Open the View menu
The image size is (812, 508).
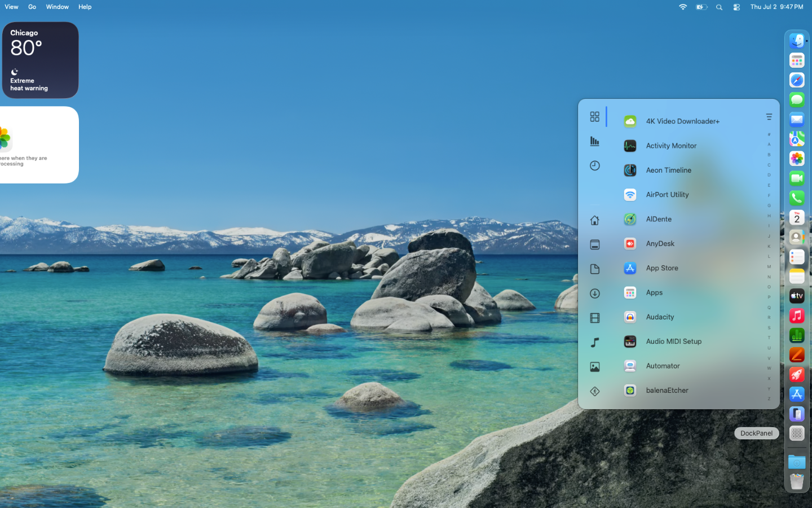11,7
